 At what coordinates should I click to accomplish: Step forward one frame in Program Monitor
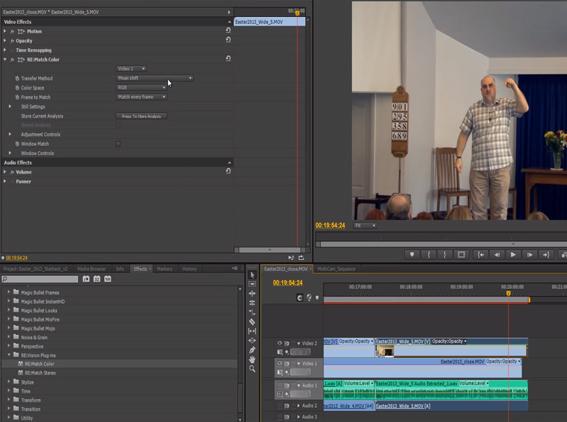pyautogui.click(x=529, y=255)
